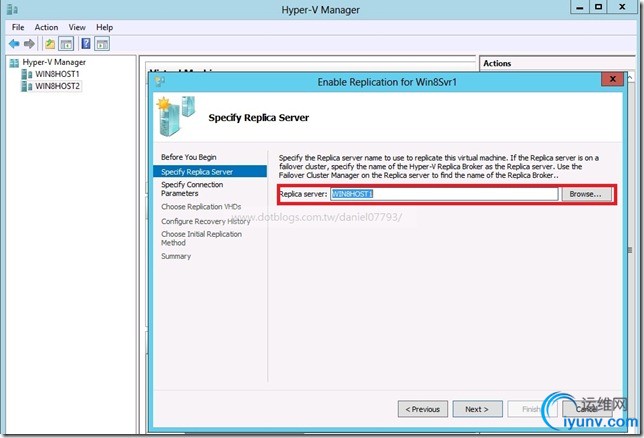The height and width of the screenshot is (438, 644).
Task: Close the Enable Replication dialog
Action: click(x=613, y=79)
